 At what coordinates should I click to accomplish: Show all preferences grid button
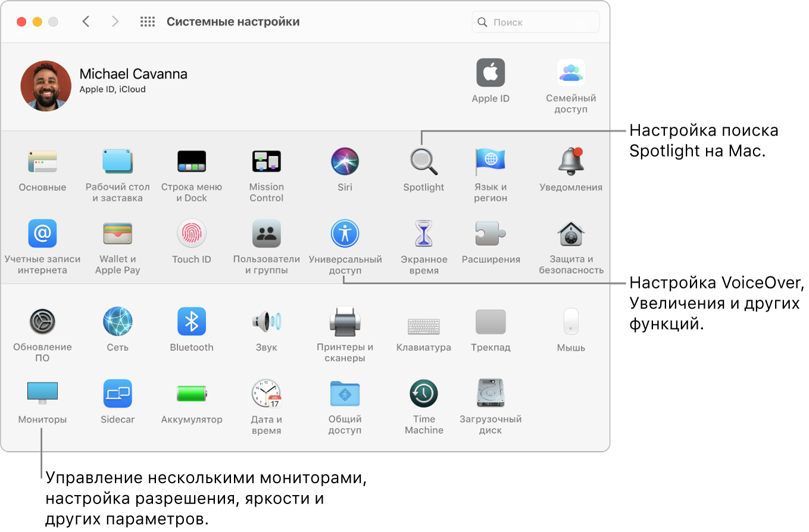(x=147, y=22)
